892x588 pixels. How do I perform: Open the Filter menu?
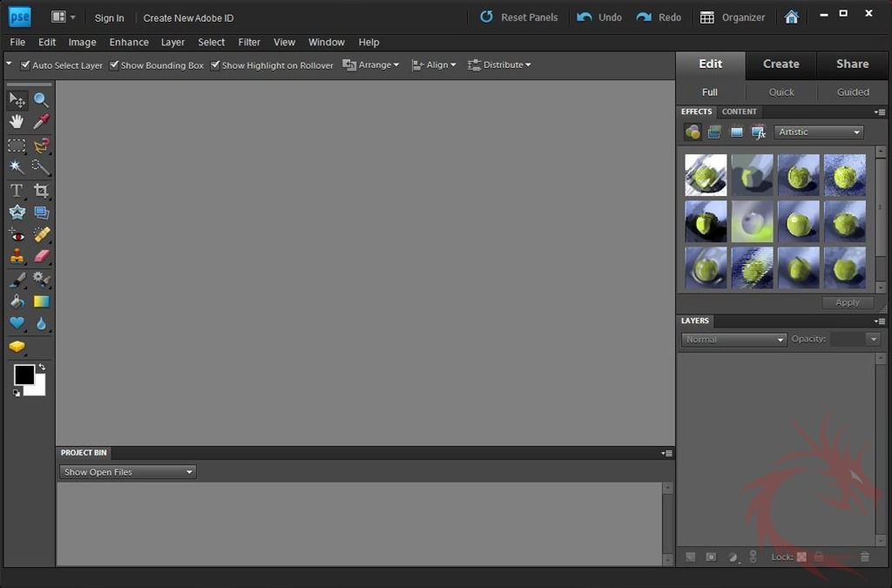coord(249,42)
